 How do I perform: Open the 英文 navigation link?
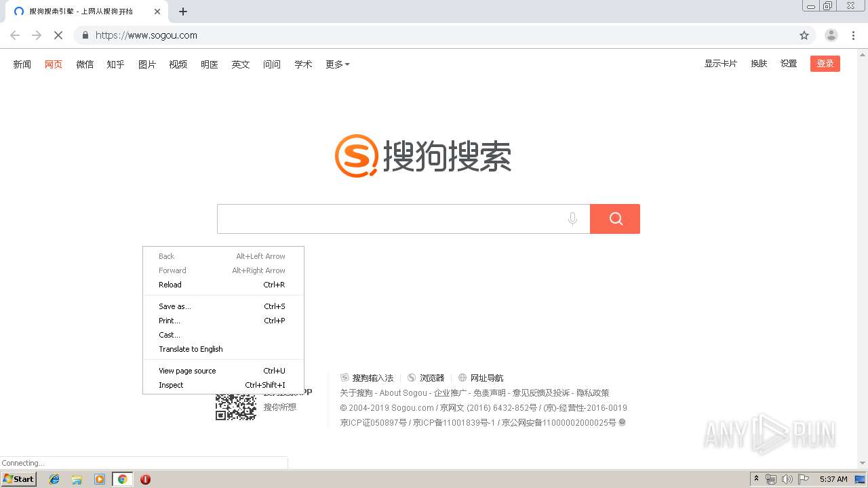click(x=241, y=64)
